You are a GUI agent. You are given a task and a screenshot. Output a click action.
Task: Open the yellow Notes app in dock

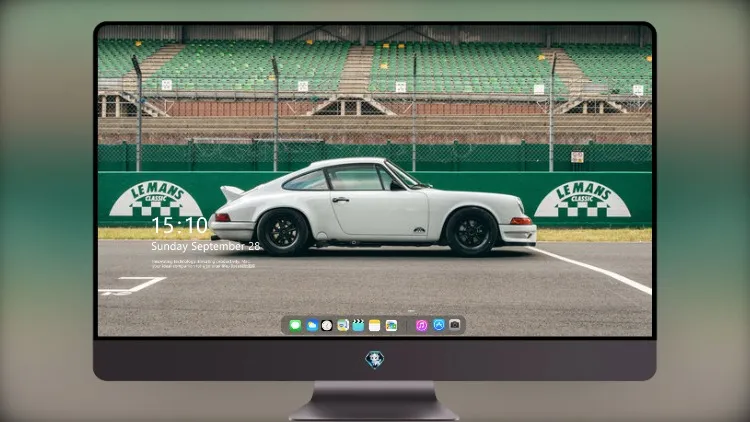pos(375,326)
